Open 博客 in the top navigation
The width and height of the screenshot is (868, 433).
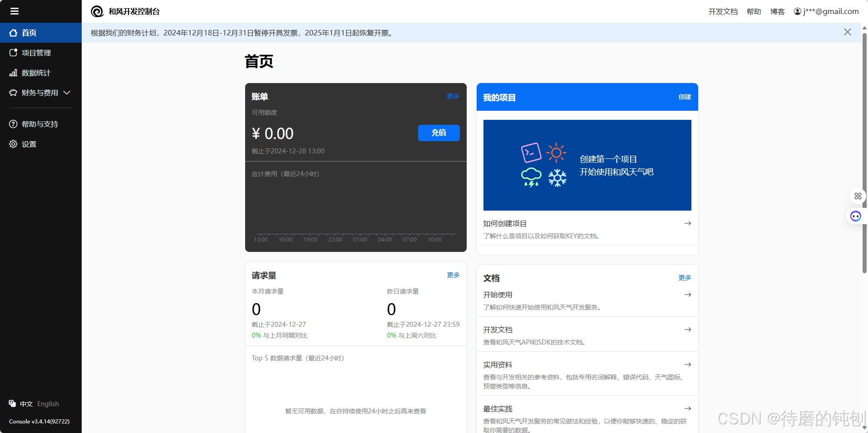click(777, 11)
